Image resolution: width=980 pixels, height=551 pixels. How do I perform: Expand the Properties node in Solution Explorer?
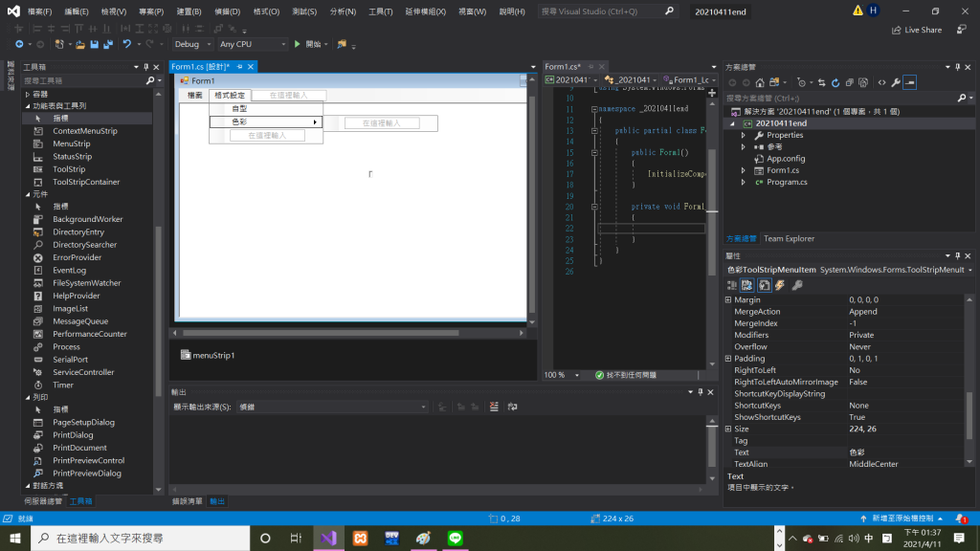[x=743, y=135]
